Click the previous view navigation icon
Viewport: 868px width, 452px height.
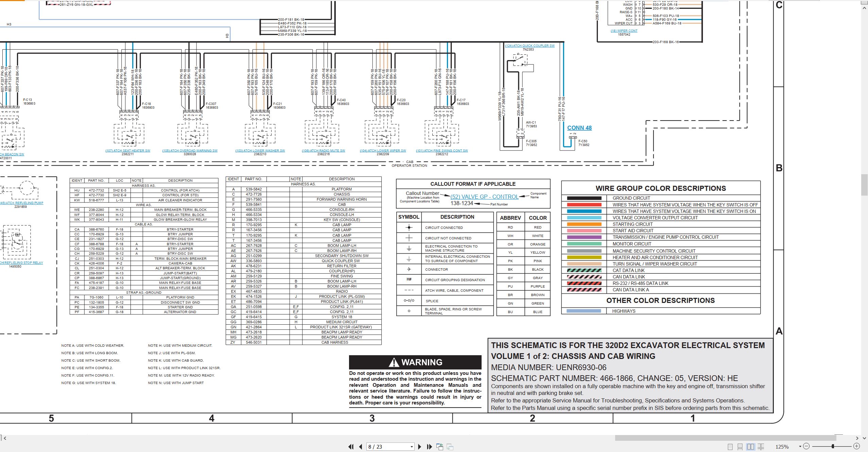click(440, 447)
